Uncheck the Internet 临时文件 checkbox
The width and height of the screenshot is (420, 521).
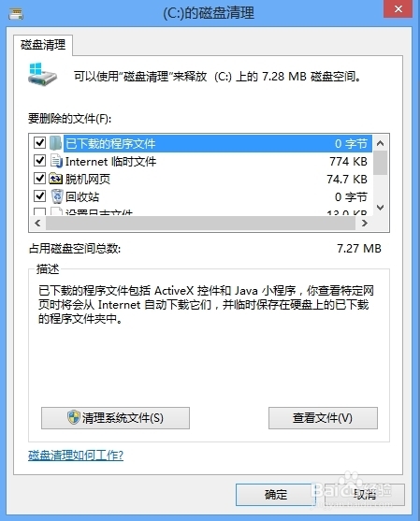[40, 161]
